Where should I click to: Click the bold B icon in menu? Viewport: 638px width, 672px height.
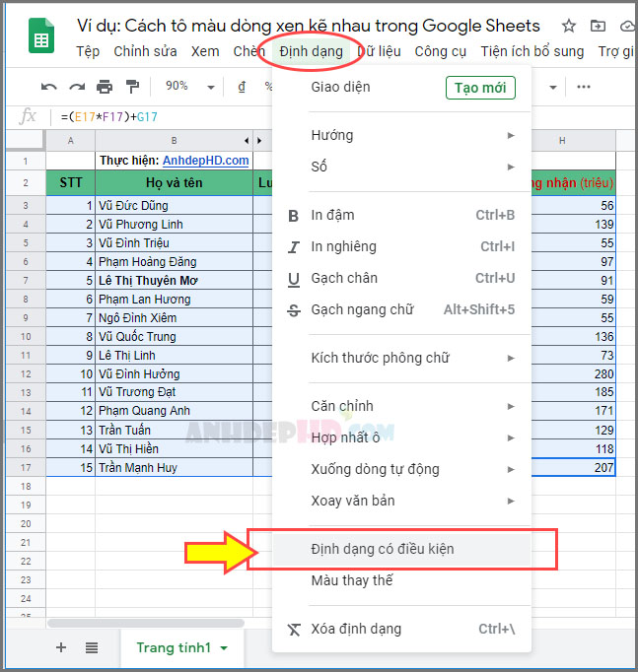point(293,216)
